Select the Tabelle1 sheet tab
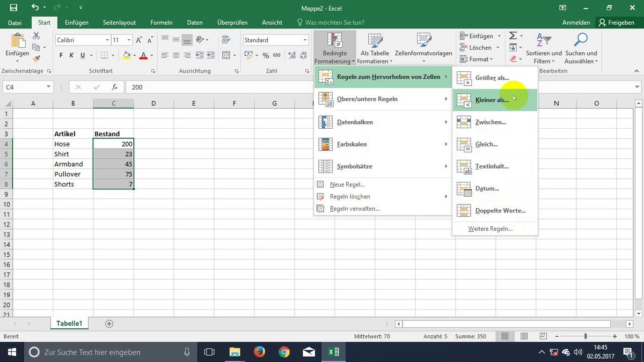644x362 pixels. click(69, 323)
